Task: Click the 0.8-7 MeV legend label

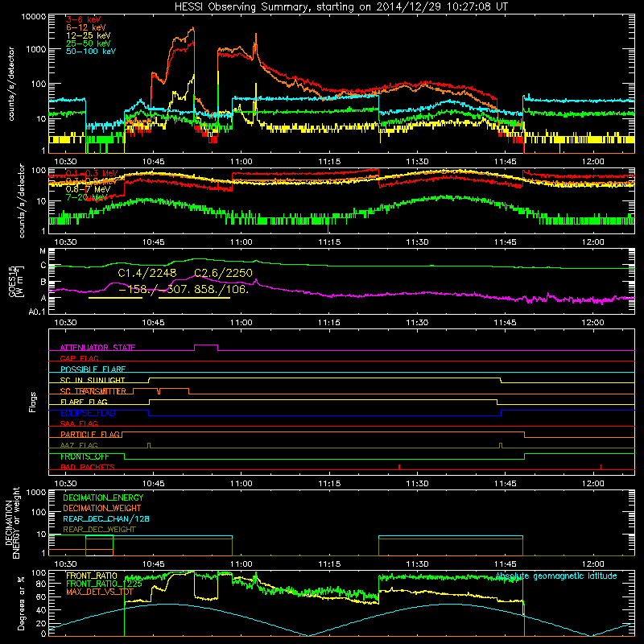Action: point(88,189)
